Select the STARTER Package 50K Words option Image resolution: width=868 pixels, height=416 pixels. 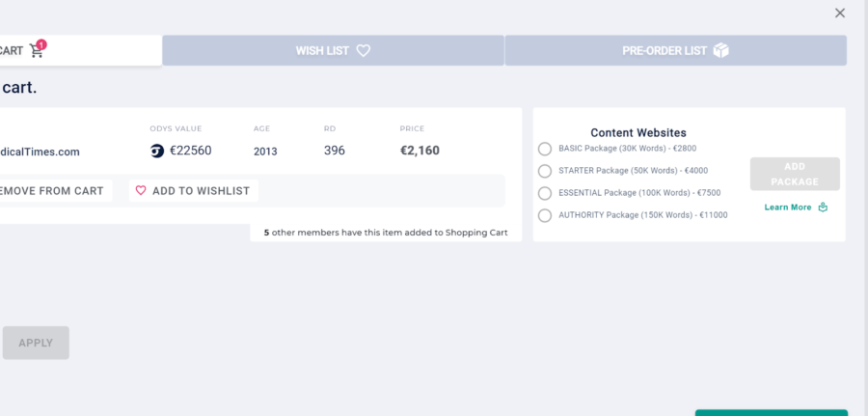coord(545,171)
